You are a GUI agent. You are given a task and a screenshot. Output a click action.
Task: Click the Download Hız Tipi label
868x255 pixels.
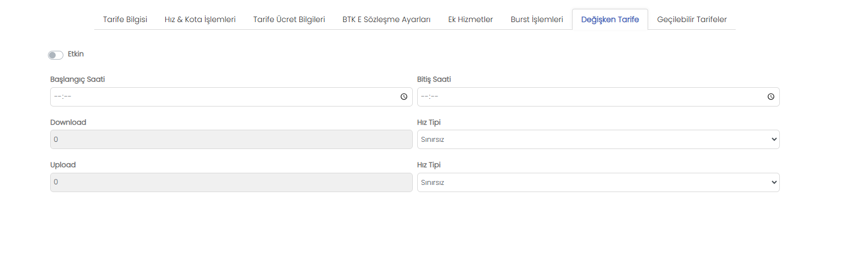[429, 123]
